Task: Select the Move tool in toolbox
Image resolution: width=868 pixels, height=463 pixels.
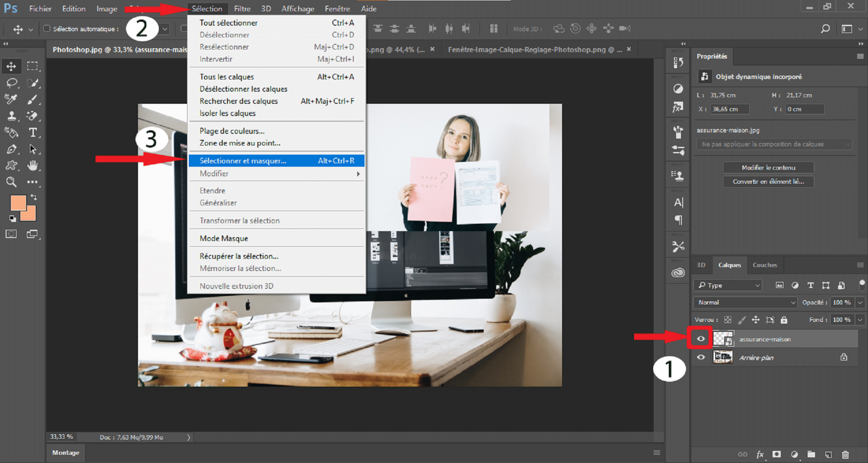Action: 11,66
